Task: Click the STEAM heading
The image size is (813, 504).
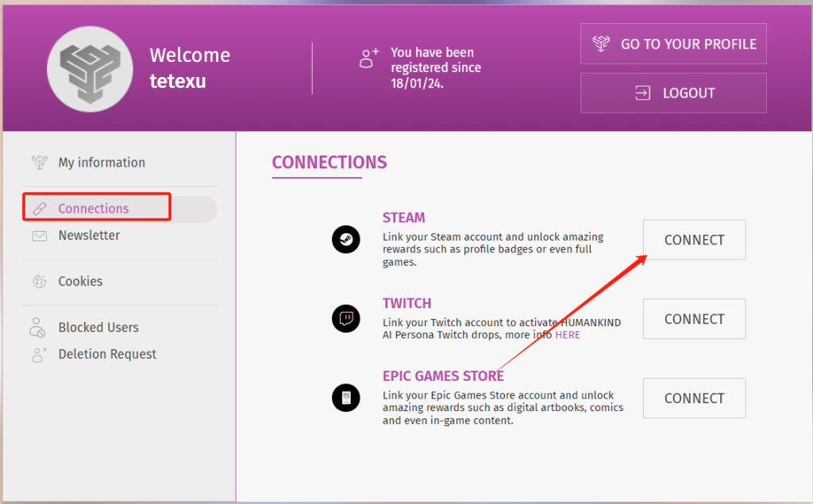Action: click(x=403, y=217)
